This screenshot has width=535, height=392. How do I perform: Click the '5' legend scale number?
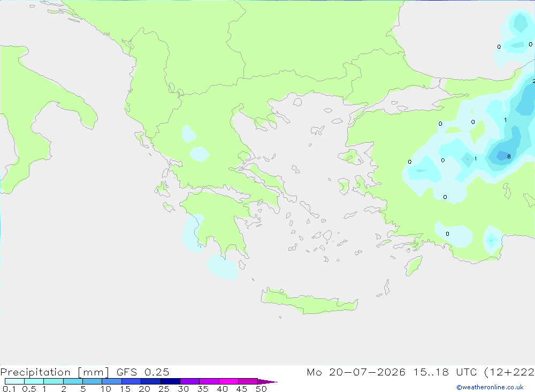[x=83, y=389]
